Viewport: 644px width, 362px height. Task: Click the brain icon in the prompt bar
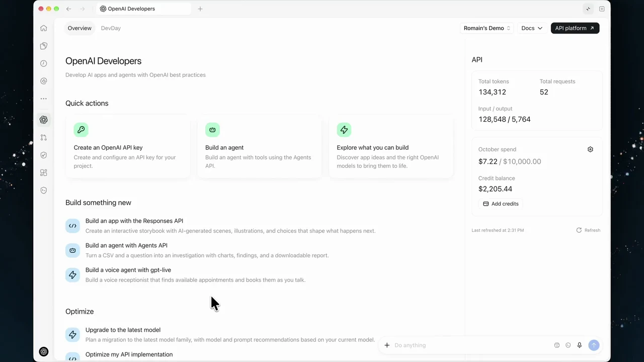click(557, 345)
